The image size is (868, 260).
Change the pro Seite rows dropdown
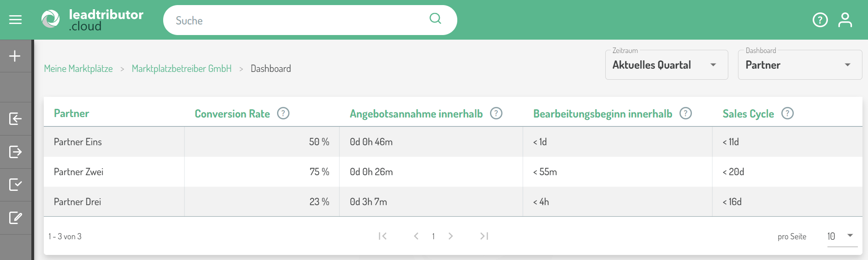tap(841, 236)
